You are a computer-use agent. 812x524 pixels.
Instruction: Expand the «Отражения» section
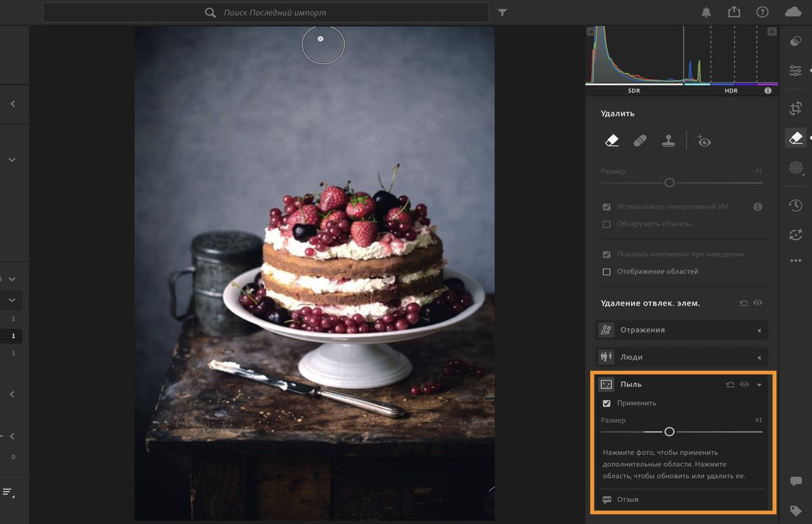[x=761, y=330]
